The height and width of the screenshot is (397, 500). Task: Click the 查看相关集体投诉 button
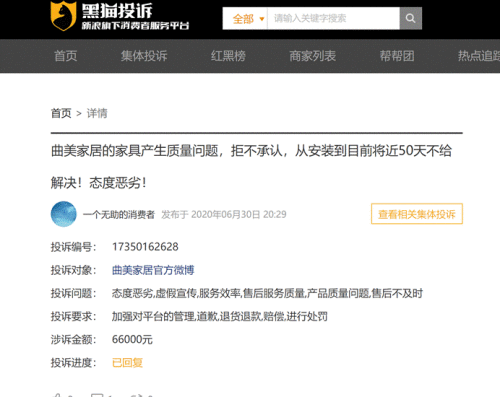[x=417, y=214]
